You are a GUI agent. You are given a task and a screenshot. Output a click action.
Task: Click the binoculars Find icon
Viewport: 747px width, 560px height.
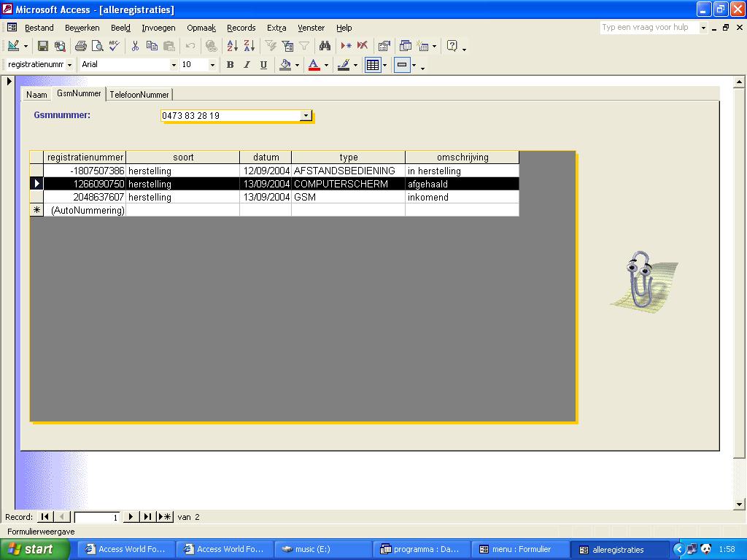click(x=325, y=46)
